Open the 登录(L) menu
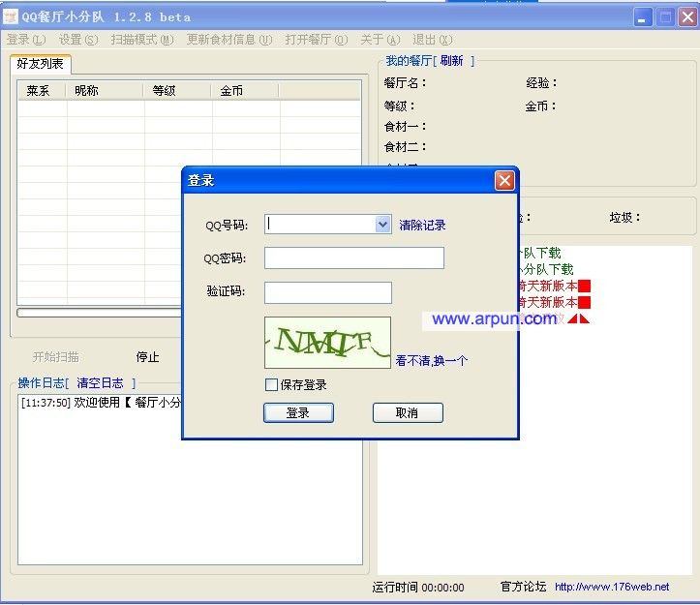Viewport: 700px width, 605px height. [x=26, y=40]
